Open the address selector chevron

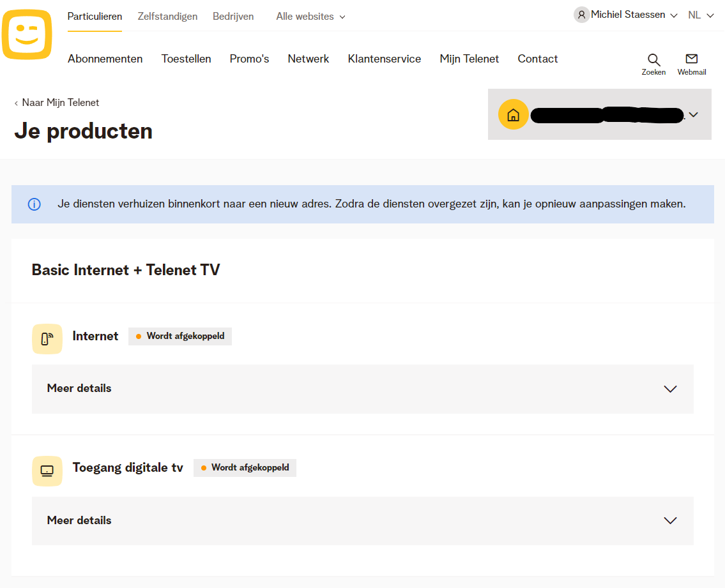693,115
